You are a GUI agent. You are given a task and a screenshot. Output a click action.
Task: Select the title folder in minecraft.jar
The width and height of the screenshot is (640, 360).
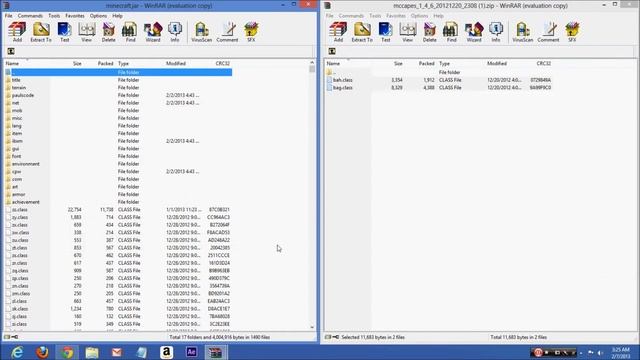pos(16,80)
